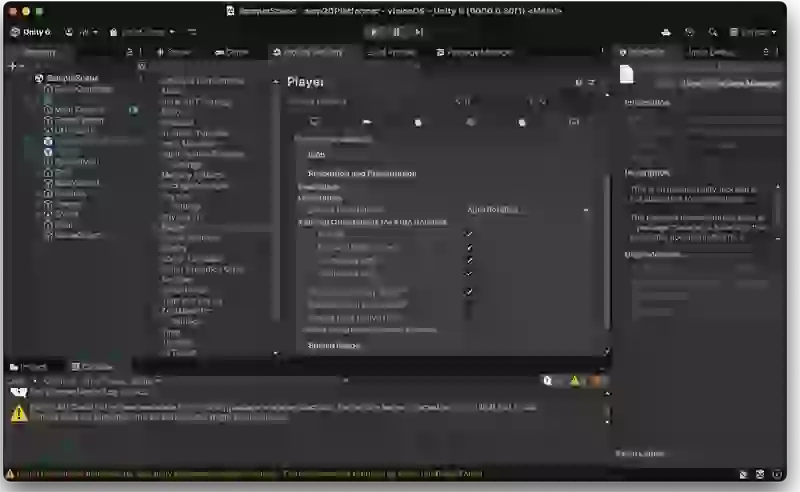Disable the Landscape Left checkbox
The height and width of the screenshot is (492, 800).
click(469, 273)
